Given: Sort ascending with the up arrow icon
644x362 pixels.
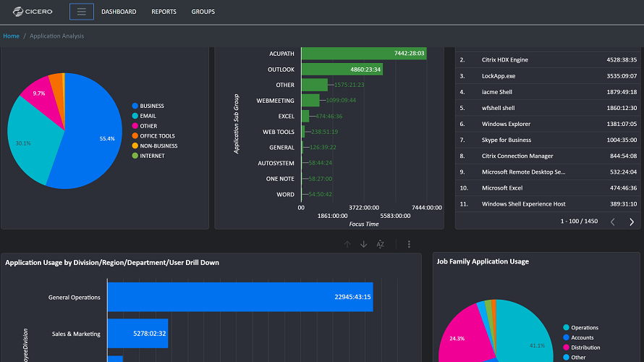Looking at the screenshot, I should 347,244.
